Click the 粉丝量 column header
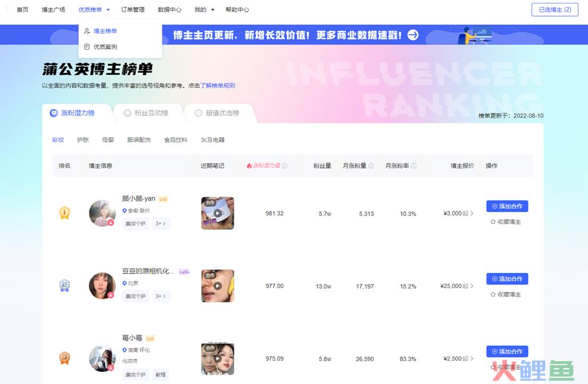 tap(322, 165)
